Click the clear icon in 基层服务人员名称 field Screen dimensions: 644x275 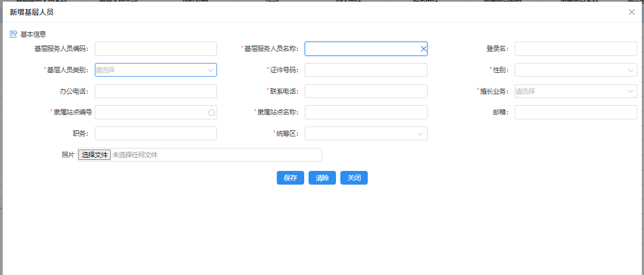423,49
